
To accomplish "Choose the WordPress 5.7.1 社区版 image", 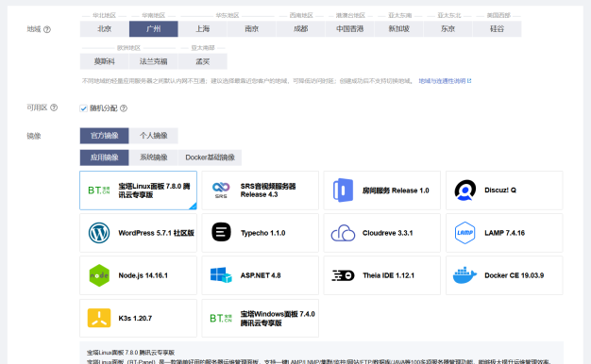I will (139, 233).
